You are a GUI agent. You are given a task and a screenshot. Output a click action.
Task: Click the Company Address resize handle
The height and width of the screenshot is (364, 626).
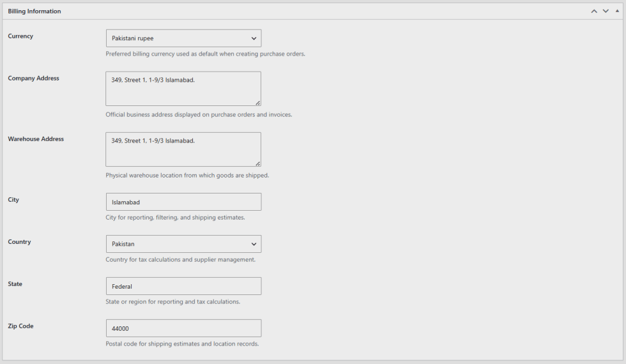pyautogui.click(x=258, y=103)
